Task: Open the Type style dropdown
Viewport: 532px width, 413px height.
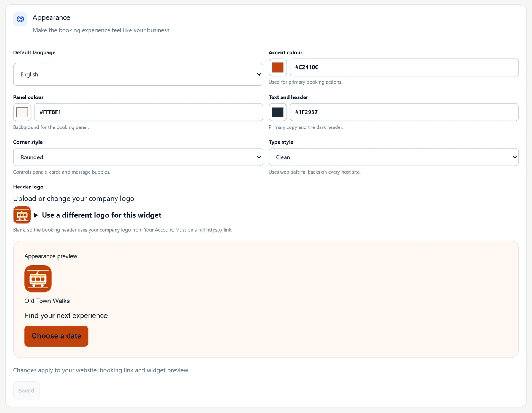Action: 394,157
